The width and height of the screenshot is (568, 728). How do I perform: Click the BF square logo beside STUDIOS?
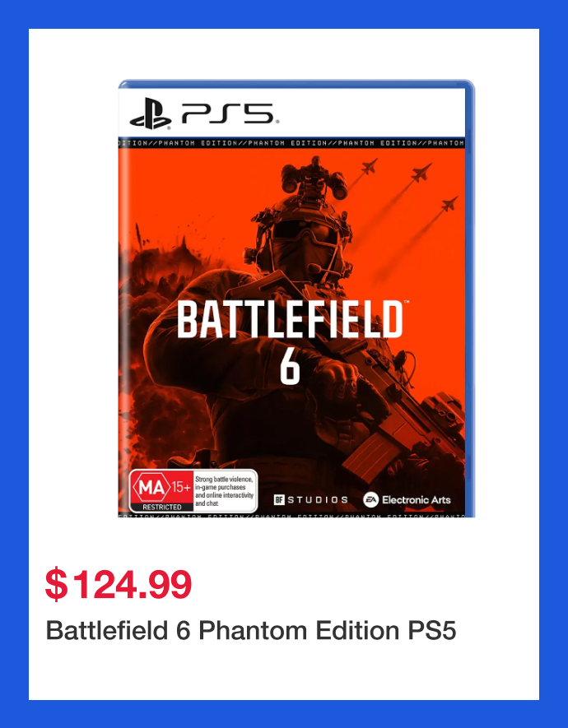[279, 499]
